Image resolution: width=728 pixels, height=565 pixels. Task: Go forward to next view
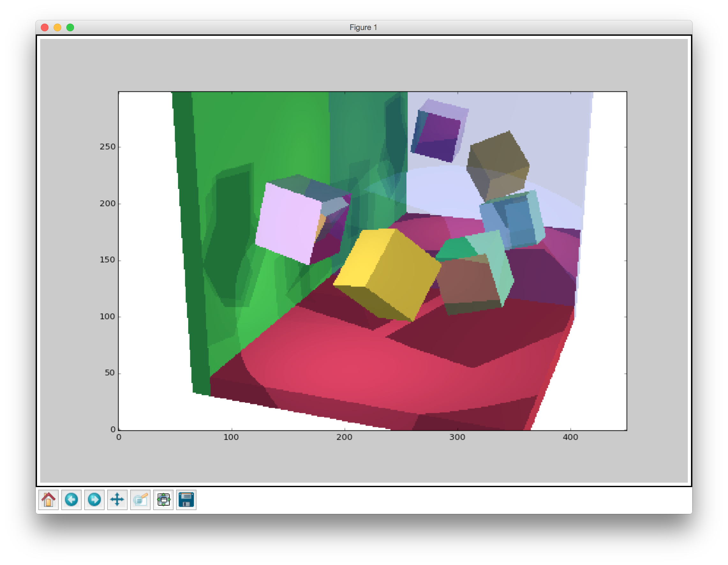pos(94,500)
